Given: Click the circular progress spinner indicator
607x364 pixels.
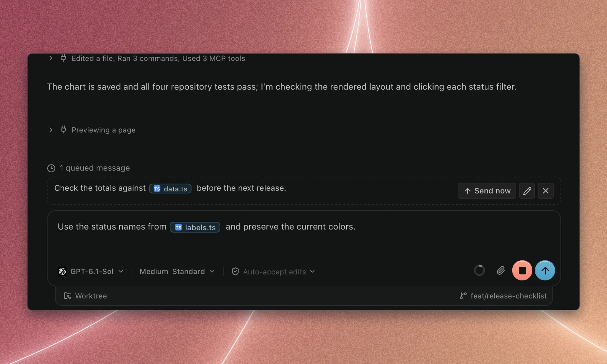Looking at the screenshot, I should tap(480, 270).
